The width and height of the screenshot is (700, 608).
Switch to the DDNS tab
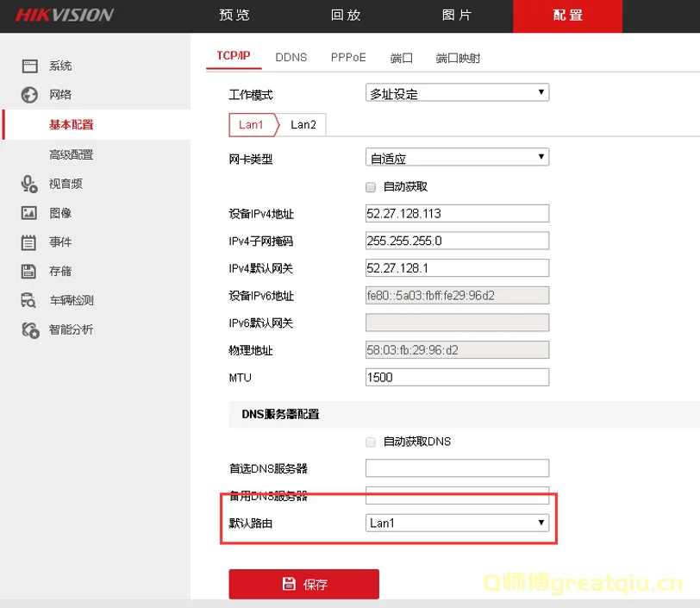(x=291, y=58)
